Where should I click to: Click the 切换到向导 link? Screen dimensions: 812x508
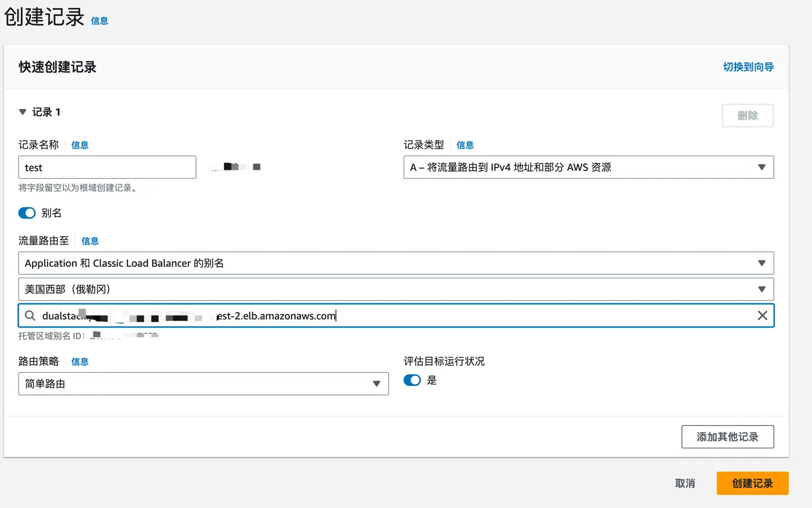(x=748, y=67)
